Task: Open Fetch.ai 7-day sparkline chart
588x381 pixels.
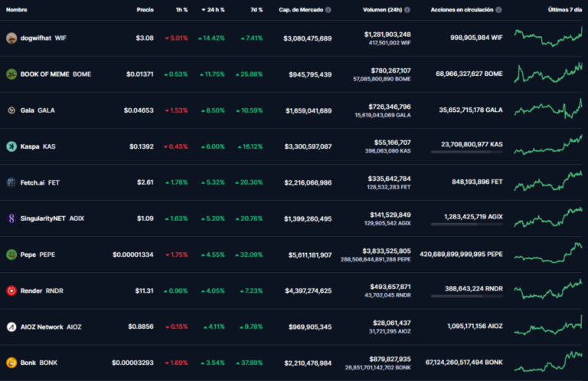Action: click(x=548, y=181)
